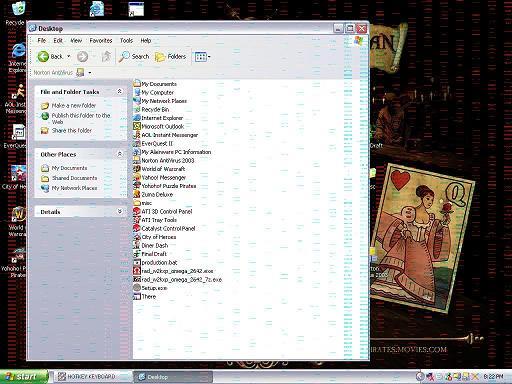512x384 pixels.
Task: Select rad_w2kxp_omega_2642.exe file
Action: click(x=173, y=271)
